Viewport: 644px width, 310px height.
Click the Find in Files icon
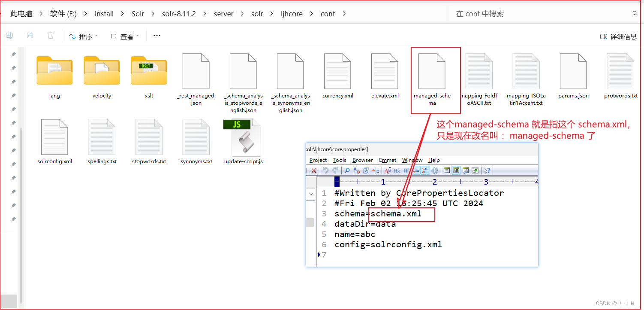click(366, 170)
